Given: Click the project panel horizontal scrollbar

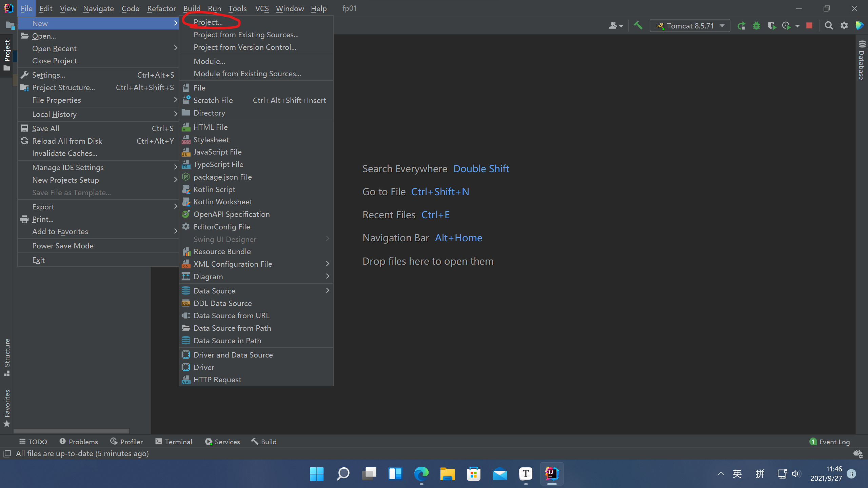Looking at the screenshot, I should pyautogui.click(x=71, y=431).
